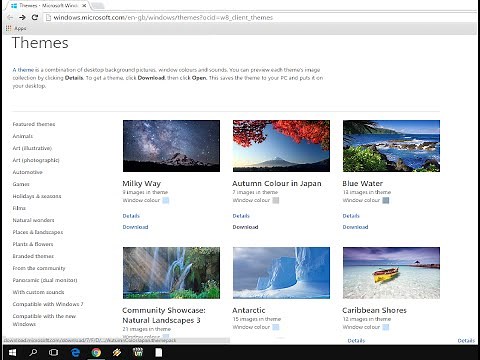480x360 pixels.
Task: Click the browser back arrow
Action: click(10, 17)
